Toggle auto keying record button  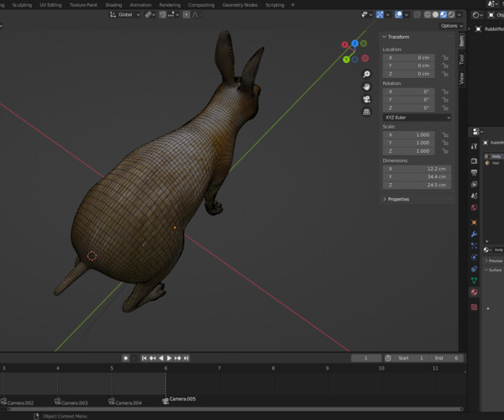click(x=126, y=358)
